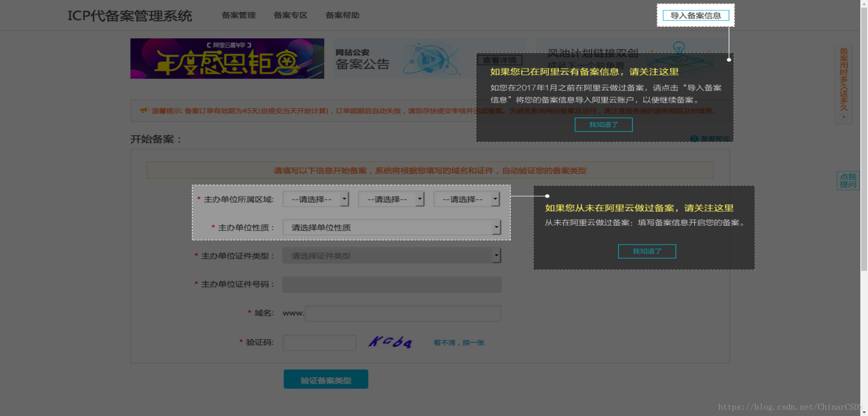Screen dimensions: 868x416
Task: Dismiss the top tooltip with 我知道了
Action: pyautogui.click(x=604, y=124)
